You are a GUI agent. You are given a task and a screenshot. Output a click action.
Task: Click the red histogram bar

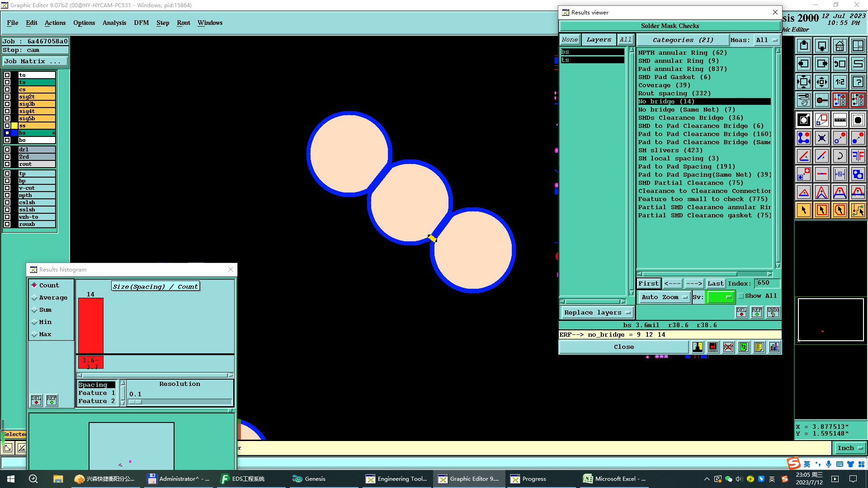tap(91, 325)
